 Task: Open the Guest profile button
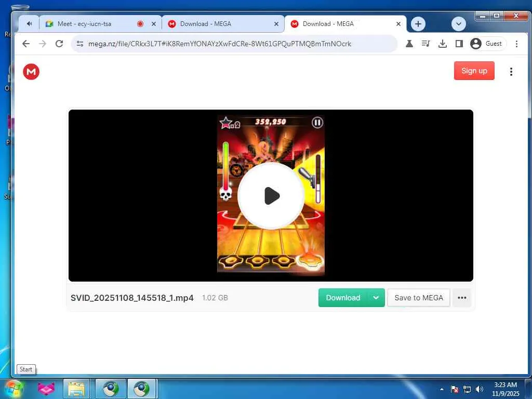(487, 44)
